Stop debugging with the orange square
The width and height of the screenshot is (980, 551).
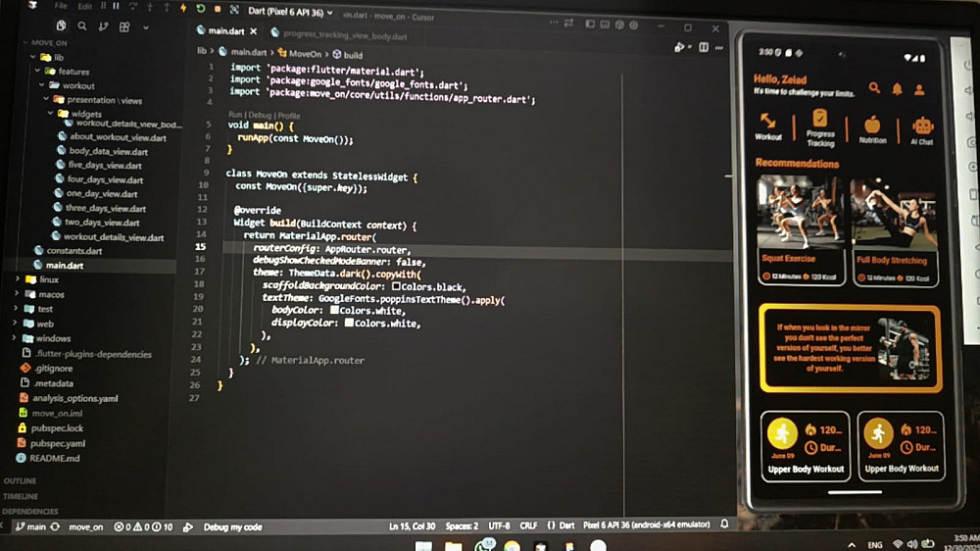point(217,10)
